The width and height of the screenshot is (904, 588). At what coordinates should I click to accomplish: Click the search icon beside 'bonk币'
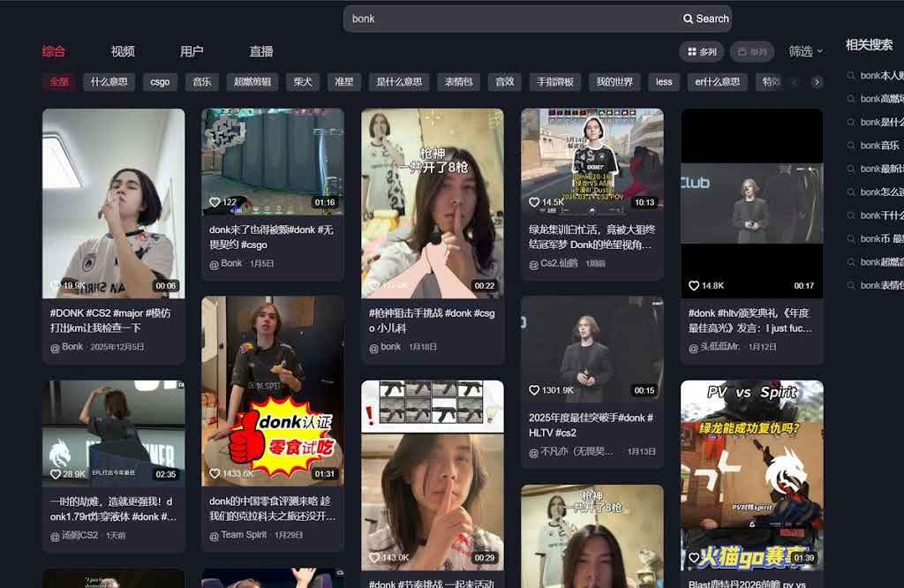pyautogui.click(x=851, y=238)
